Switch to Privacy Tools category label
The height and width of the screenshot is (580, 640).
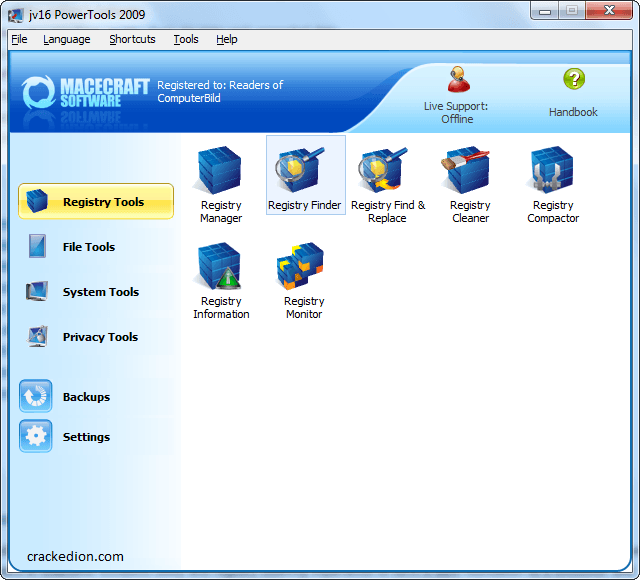tap(100, 337)
